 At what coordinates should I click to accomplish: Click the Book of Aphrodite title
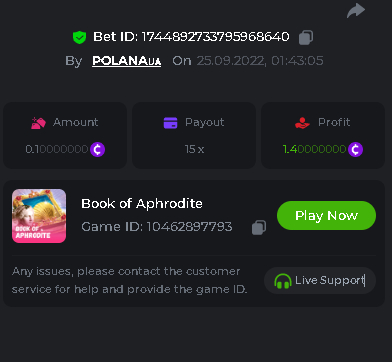142,203
